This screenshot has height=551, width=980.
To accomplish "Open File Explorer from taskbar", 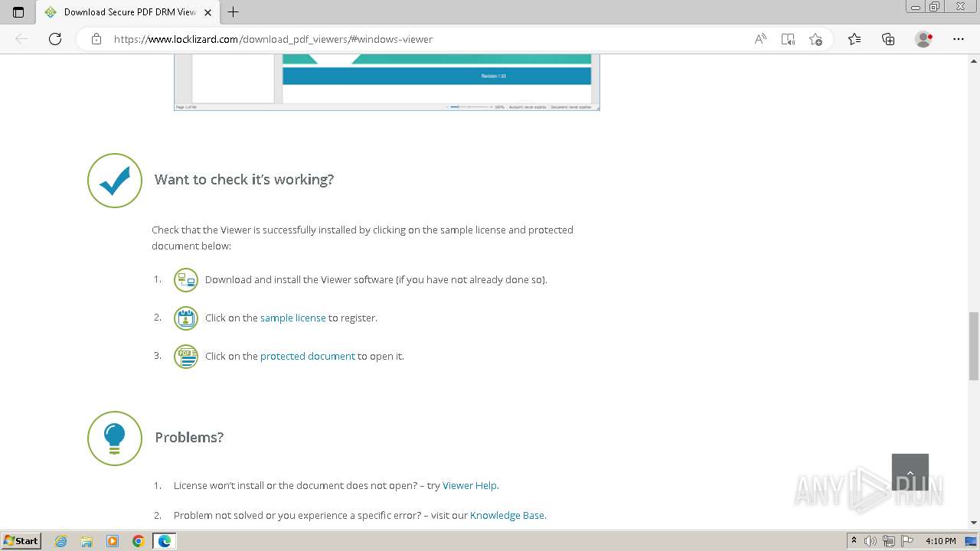I will click(x=87, y=541).
